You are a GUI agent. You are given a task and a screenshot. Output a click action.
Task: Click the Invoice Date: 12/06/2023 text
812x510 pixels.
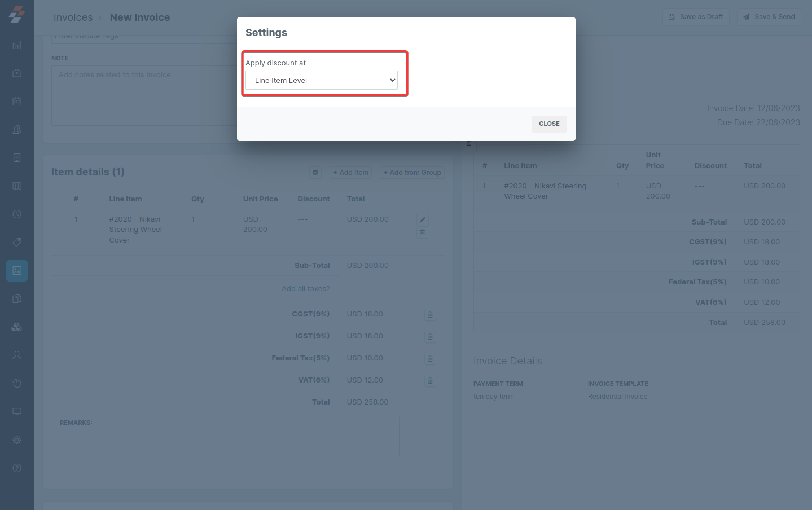point(753,108)
